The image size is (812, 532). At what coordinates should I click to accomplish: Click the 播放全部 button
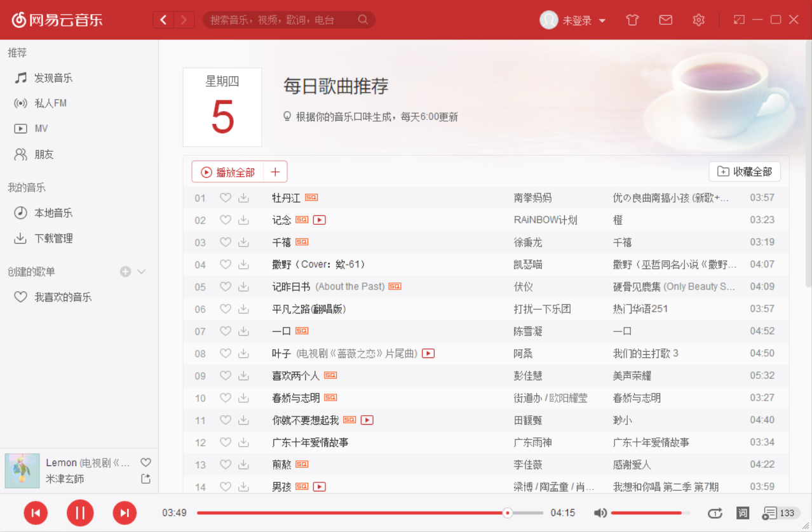(x=228, y=172)
